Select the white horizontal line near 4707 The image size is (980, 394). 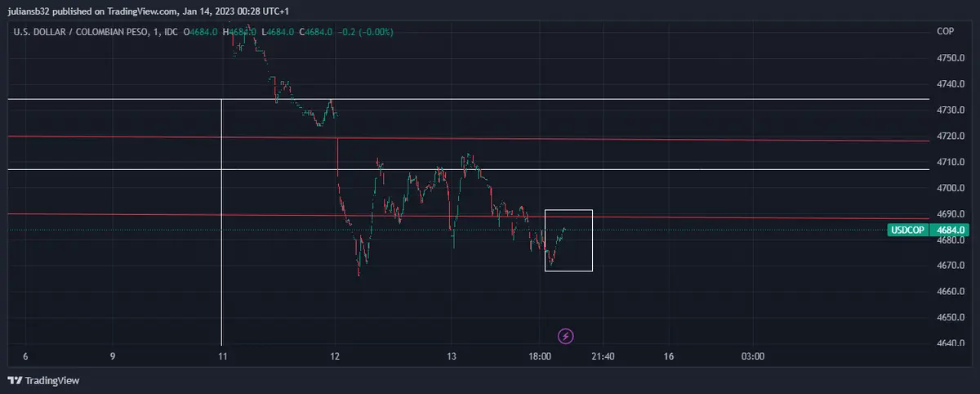click(x=469, y=169)
